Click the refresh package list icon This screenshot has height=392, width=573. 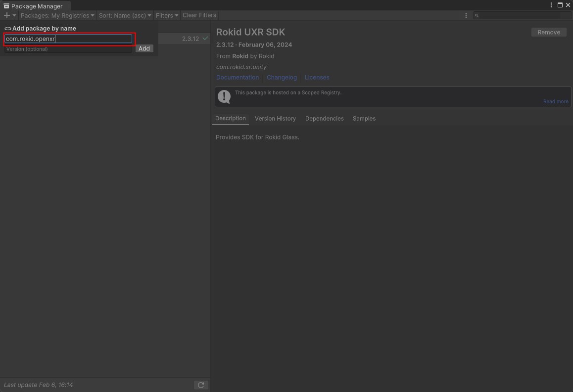(200, 385)
